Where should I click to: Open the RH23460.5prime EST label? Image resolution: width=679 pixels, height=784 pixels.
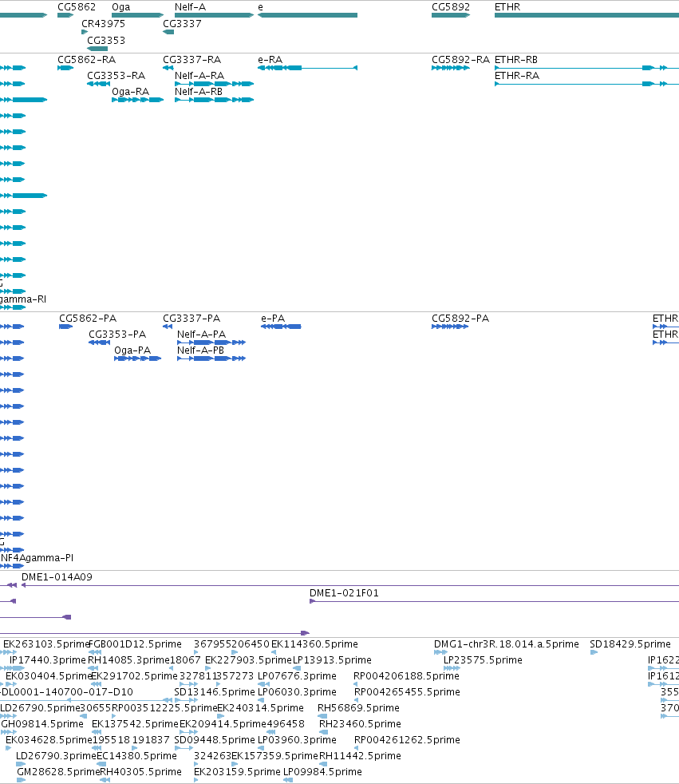click(x=360, y=723)
